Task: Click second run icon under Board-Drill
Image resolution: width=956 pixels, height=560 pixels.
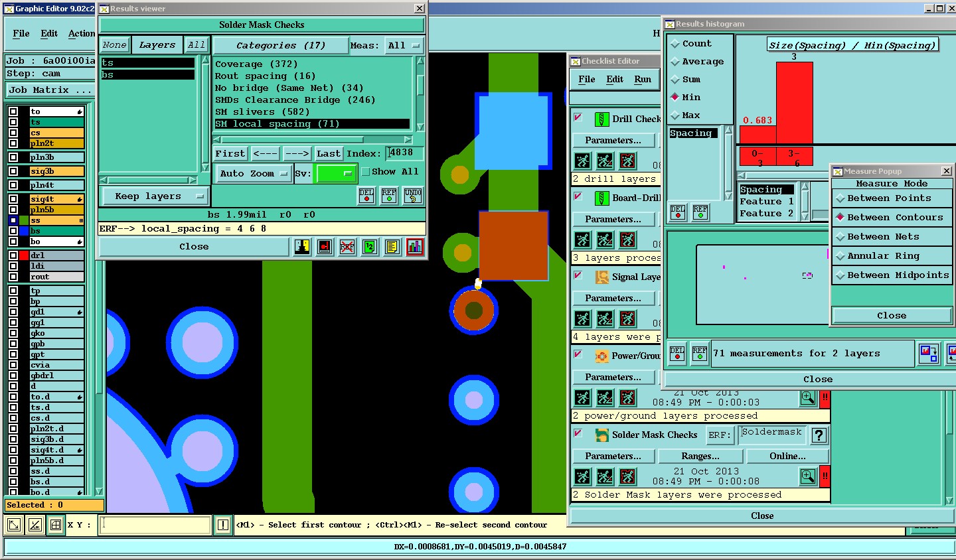Action: coord(605,240)
